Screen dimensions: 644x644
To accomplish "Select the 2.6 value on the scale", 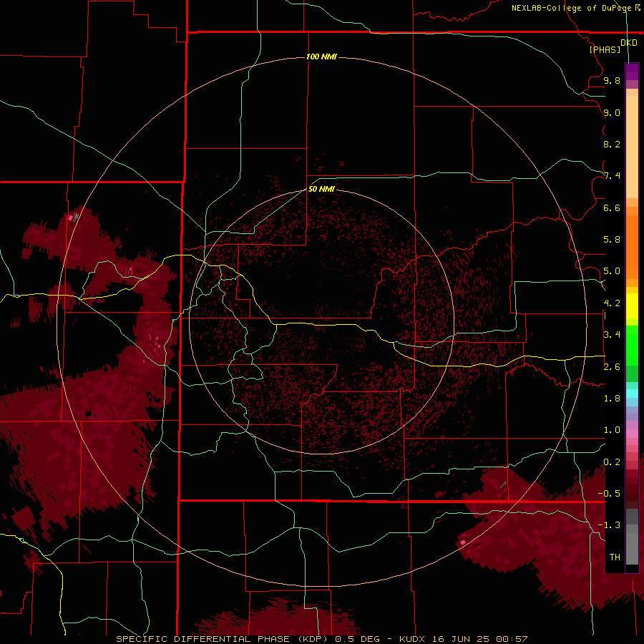I will 612,367.
